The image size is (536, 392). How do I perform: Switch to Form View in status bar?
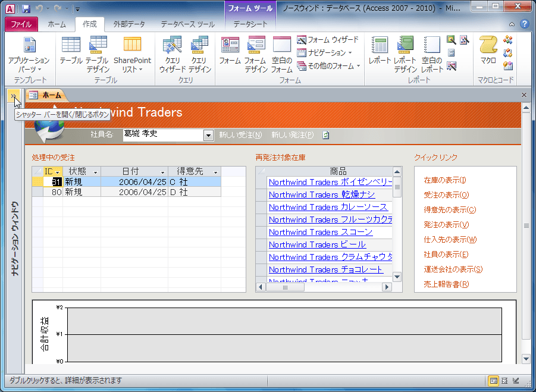493,380
